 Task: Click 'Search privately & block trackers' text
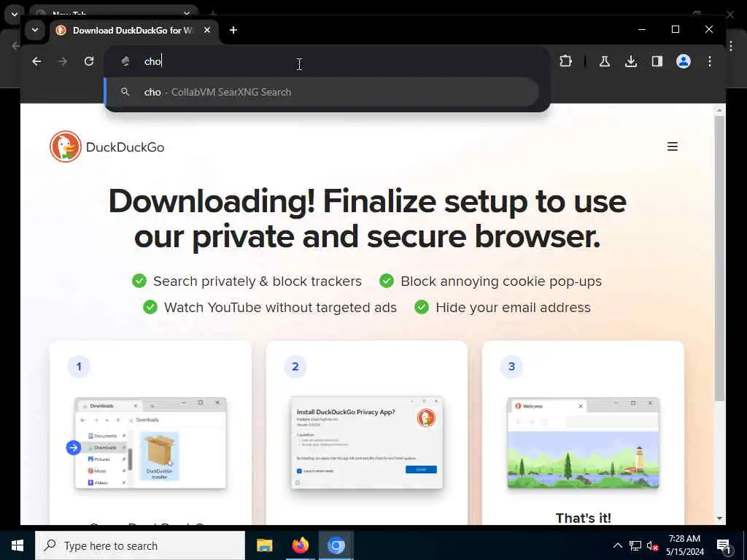(x=258, y=281)
